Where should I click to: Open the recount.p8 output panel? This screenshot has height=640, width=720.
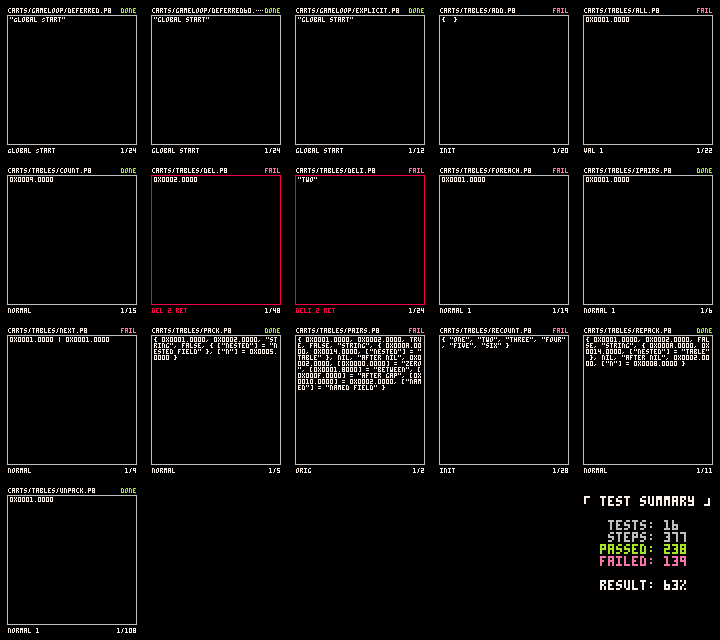coord(504,400)
